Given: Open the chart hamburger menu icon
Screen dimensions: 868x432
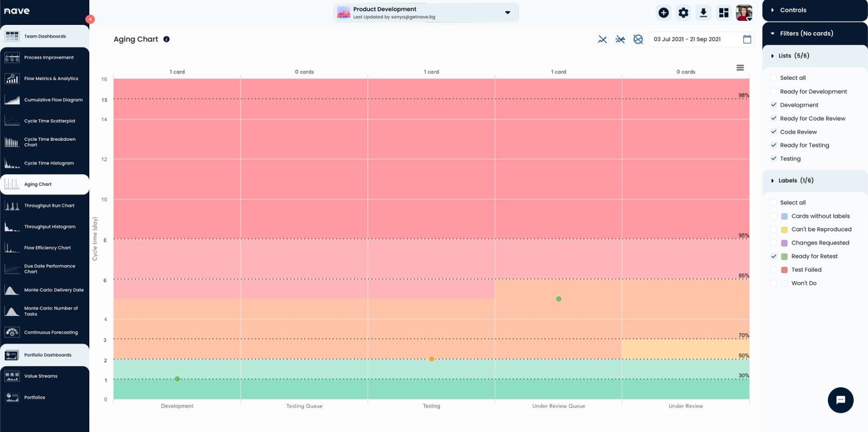Looking at the screenshot, I should click(740, 68).
